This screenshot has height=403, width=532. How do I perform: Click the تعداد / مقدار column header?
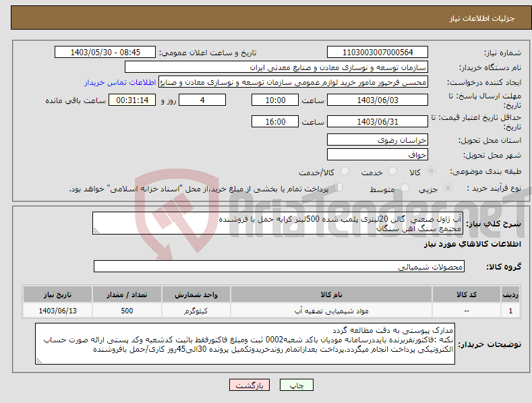pos(127,294)
